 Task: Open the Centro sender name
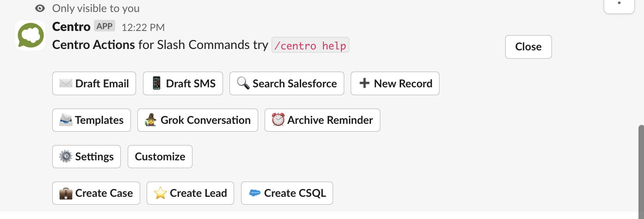71,27
